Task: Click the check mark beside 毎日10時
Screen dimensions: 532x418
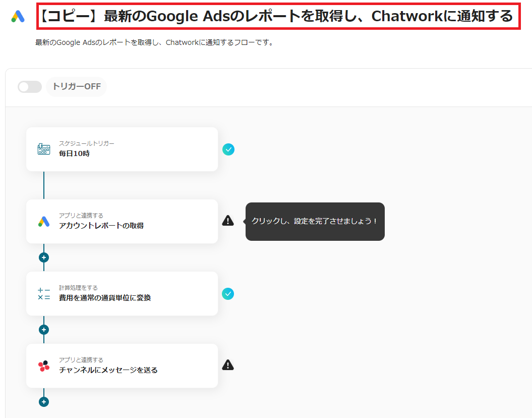Action: (228, 149)
